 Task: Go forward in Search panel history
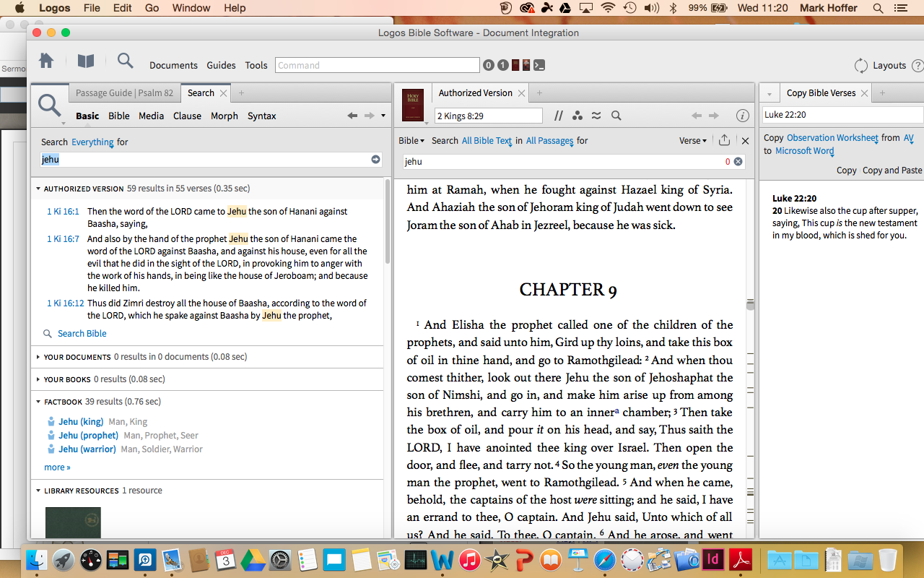[x=369, y=116]
